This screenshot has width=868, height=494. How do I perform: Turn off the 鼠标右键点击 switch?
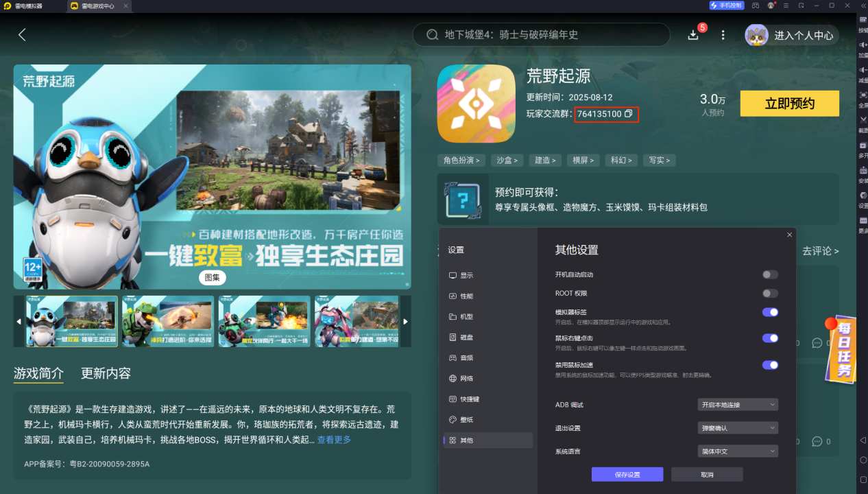click(770, 338)
